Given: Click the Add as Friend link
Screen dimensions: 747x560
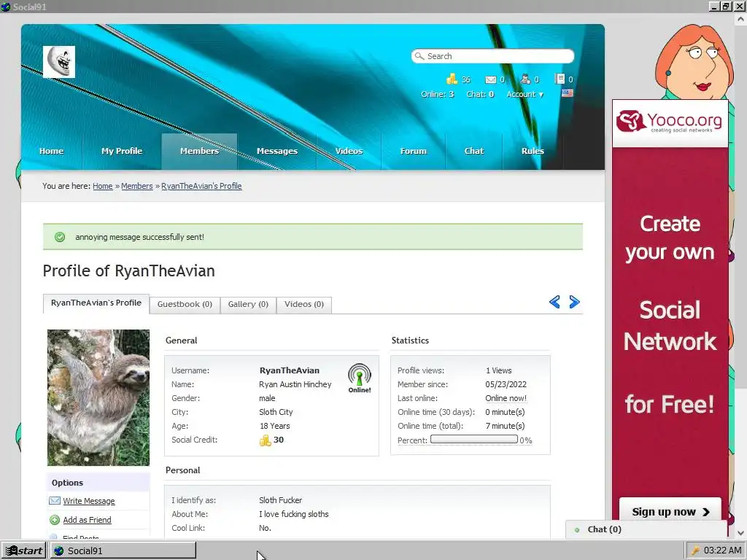Looking at the screenshot, I should pos(88,520).
